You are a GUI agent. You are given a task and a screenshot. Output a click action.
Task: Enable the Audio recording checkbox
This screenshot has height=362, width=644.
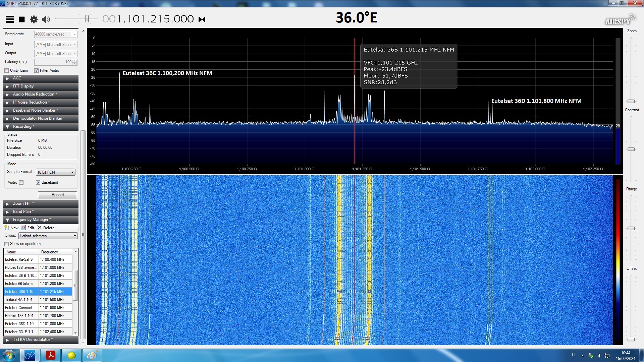(x=21, y=183)
